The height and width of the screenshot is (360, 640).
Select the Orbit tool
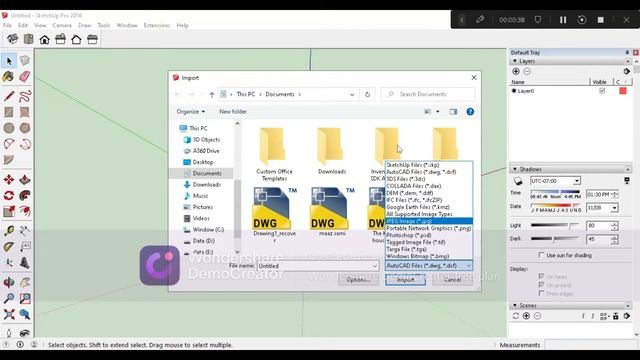pos(9,282)
